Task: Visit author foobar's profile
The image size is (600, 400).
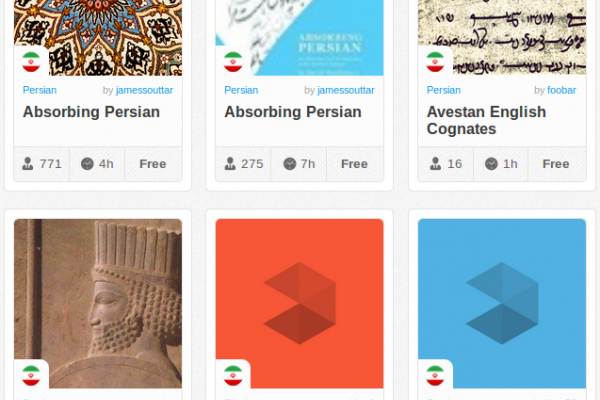Action: 560,90
